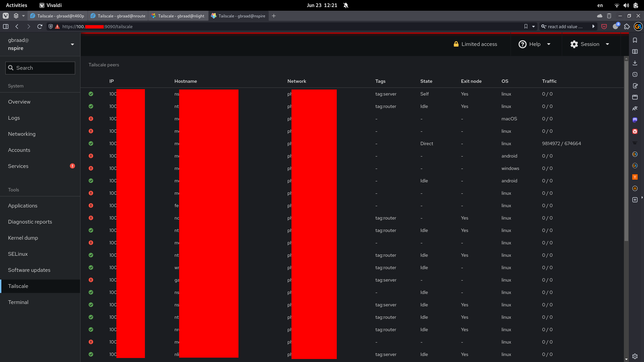Open the Mastodon web panel icon

[635, 120]
